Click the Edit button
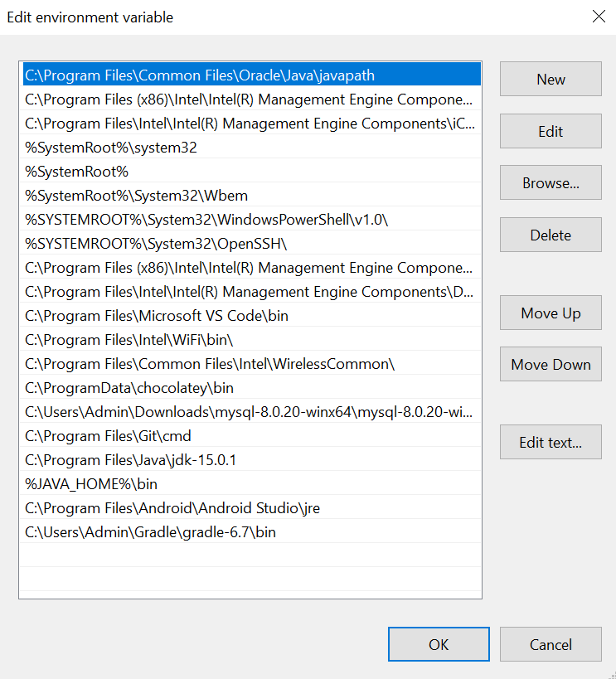Viewport: 616px width, 679px height. coord(551,131)
